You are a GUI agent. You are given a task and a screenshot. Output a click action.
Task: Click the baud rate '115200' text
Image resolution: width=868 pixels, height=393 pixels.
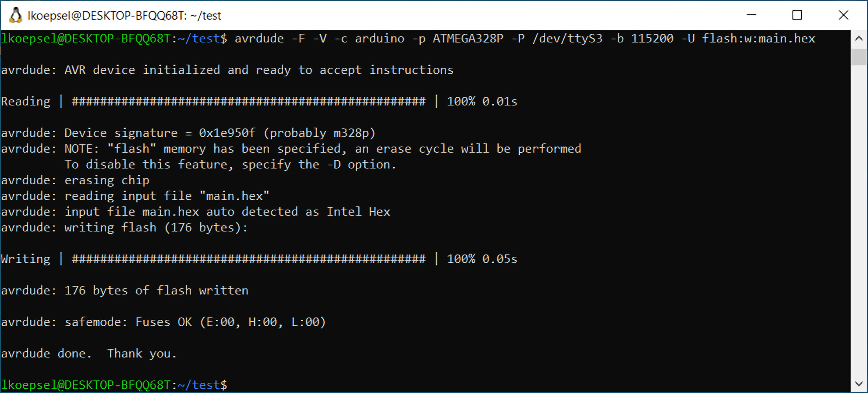(652, 39)
